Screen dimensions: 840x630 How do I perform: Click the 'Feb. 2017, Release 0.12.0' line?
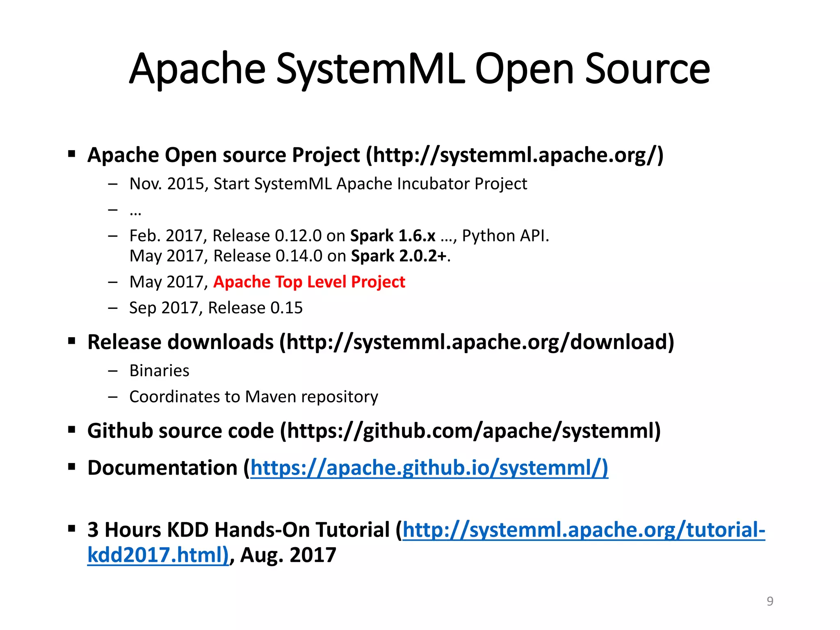tap(339, 236)
